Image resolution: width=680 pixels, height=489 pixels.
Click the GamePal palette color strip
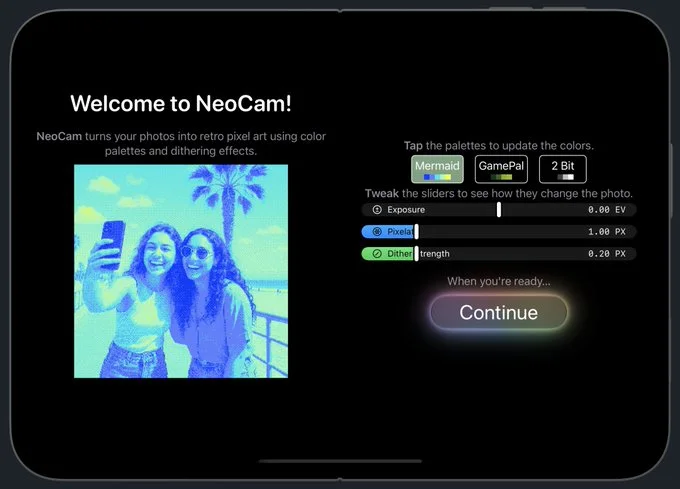501,177
